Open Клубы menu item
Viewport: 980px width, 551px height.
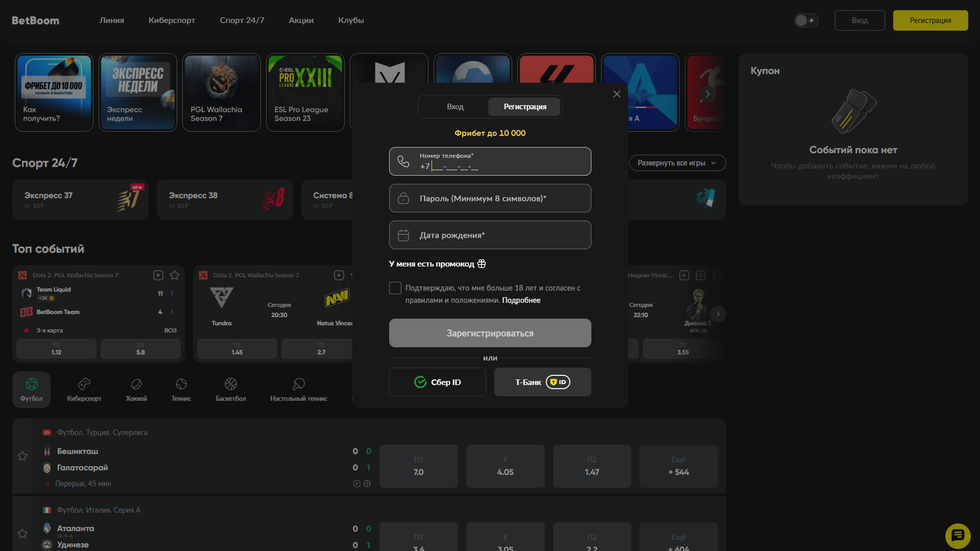tap(351, 20)
